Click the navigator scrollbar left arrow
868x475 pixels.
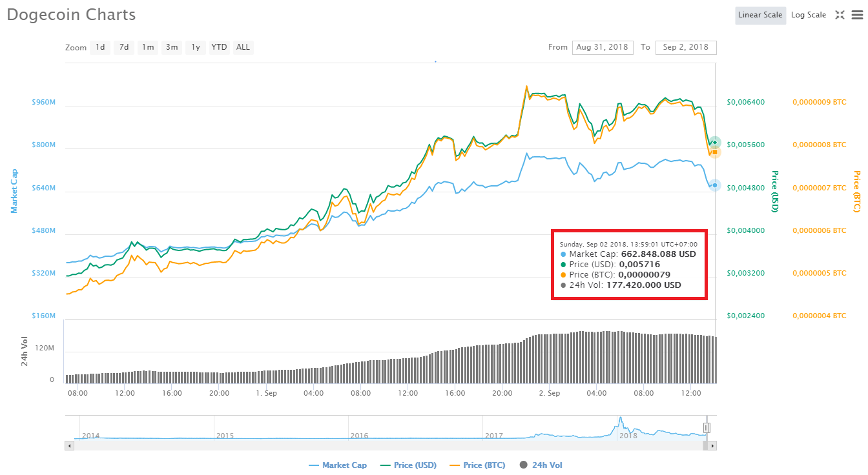click(x=68, y=445)
